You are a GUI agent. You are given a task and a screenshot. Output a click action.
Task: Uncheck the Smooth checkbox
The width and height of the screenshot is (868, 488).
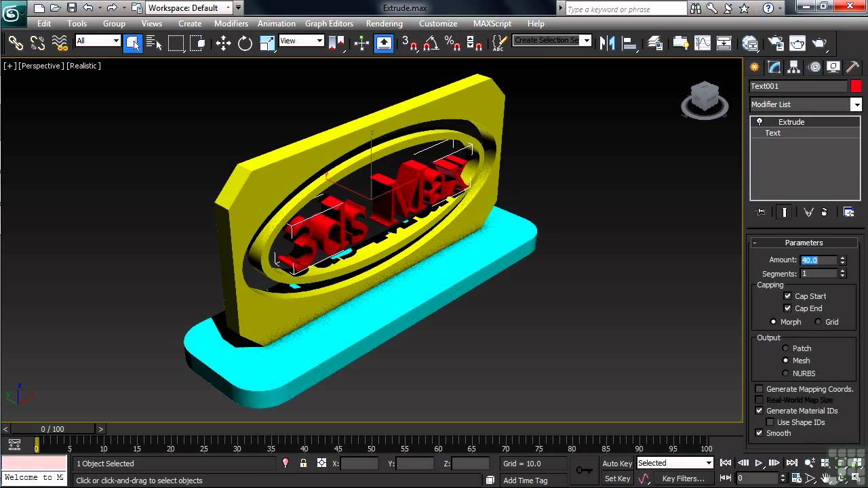point(759,433)
